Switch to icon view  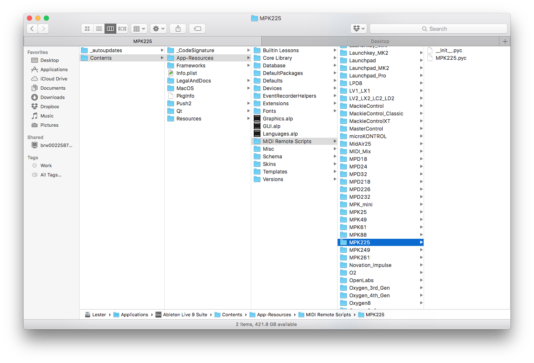87,29
